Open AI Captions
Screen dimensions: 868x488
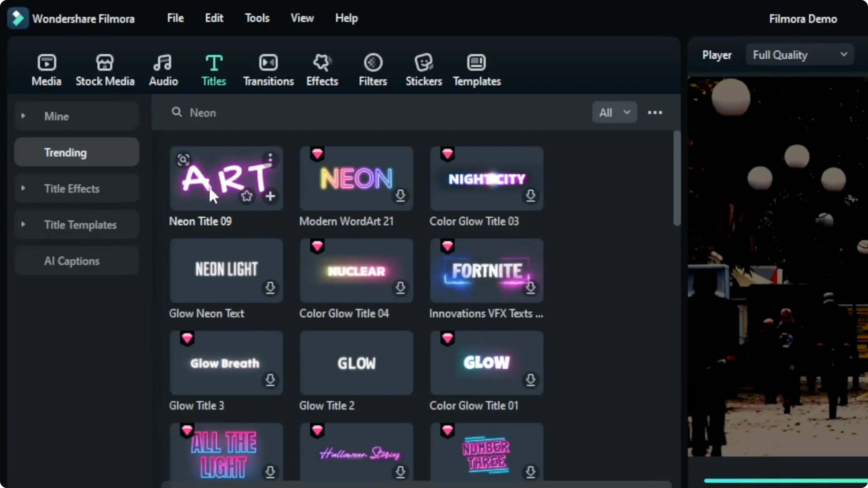(71, 261)
